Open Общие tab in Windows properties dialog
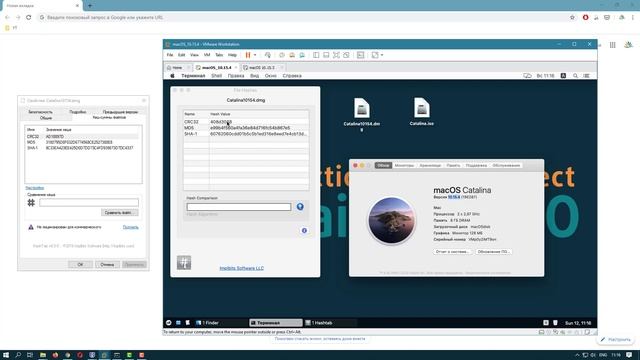The image size is (640, 360). point(46,118)
